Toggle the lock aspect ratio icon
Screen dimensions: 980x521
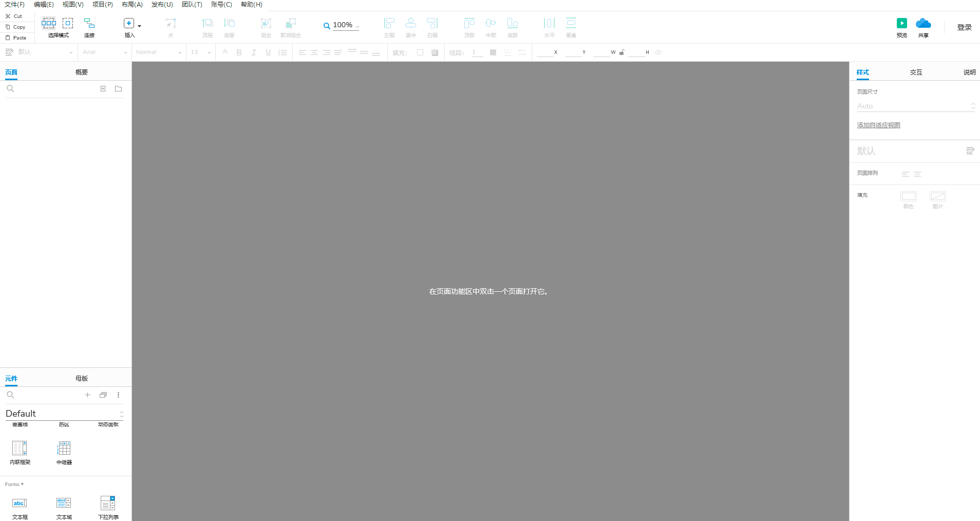(x=622, y=52)
